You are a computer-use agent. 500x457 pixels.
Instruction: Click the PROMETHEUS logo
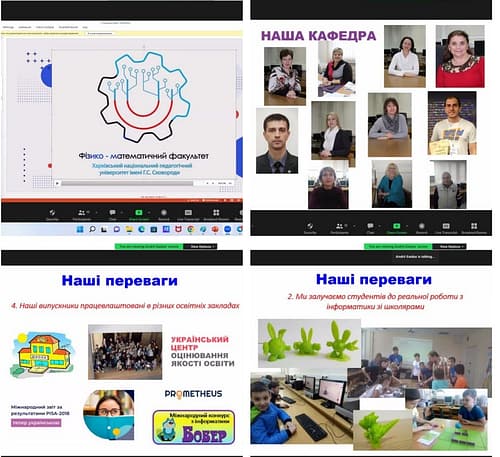pyautogui.click(x=193, y=394)
